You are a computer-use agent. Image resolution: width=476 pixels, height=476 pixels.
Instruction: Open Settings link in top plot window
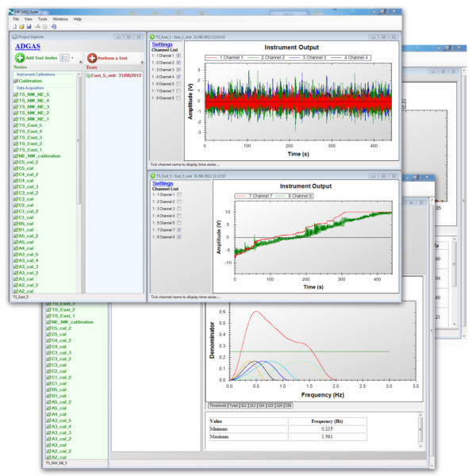tap(162, 44)
